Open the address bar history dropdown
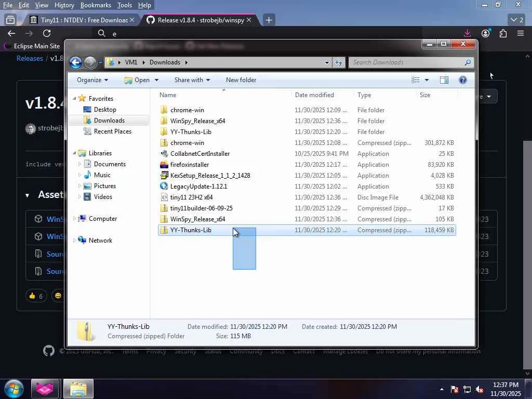 pos(327,62)
